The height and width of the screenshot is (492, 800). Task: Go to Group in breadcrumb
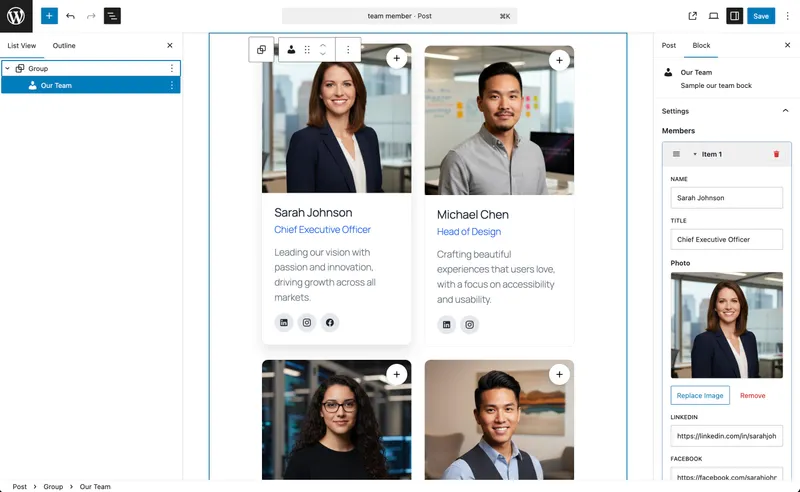(x=53, y=486)
